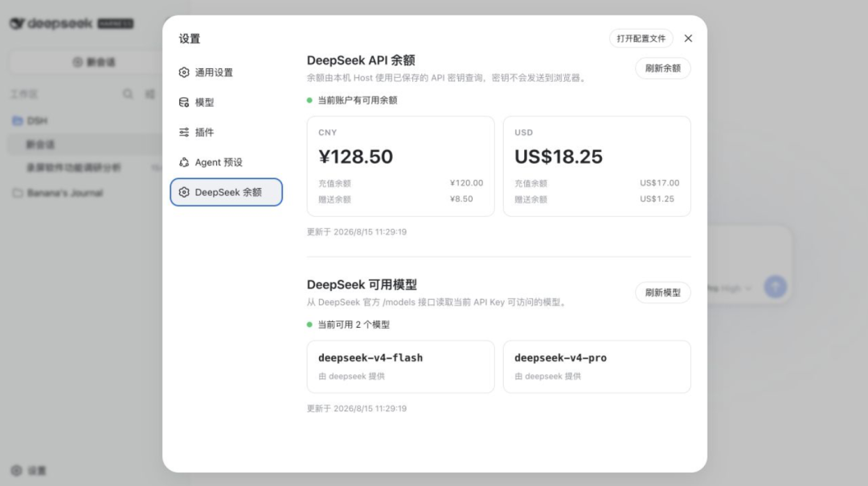868x486 pixels.
Task: Click the ¥120.00 recharge balance value
Action: point(466,182)
